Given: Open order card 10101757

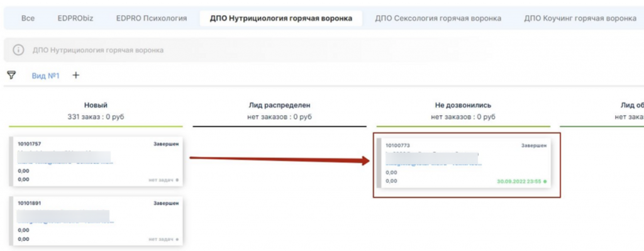Looking at the screenshot, I should click(x=96, y=162).
